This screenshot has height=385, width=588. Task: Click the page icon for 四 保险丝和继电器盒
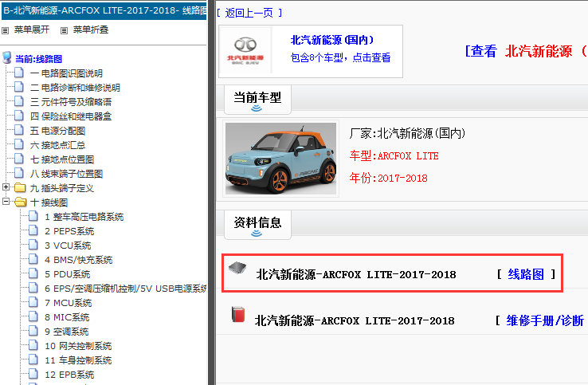[19, 116]
